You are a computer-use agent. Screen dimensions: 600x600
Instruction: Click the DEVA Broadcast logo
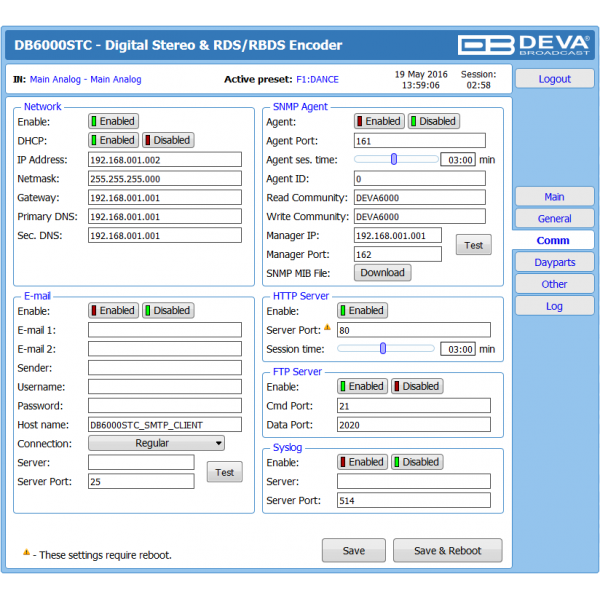523,45
